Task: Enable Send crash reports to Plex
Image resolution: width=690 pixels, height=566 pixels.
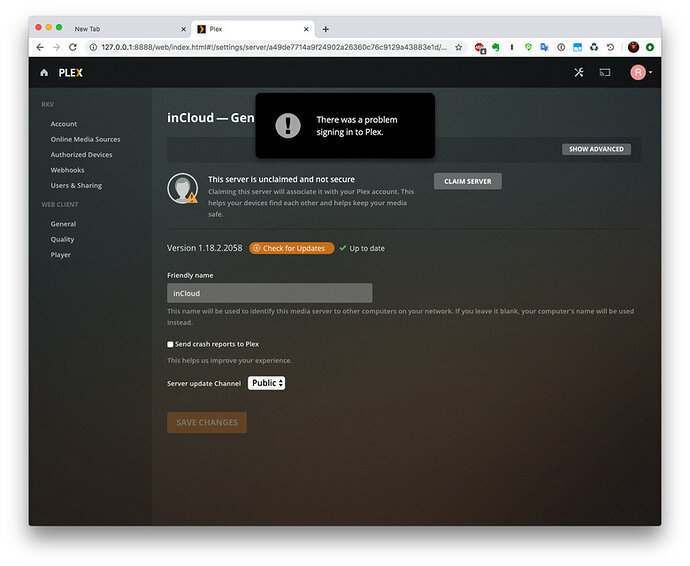Action: pyautogui.click(x=170, y=344)
